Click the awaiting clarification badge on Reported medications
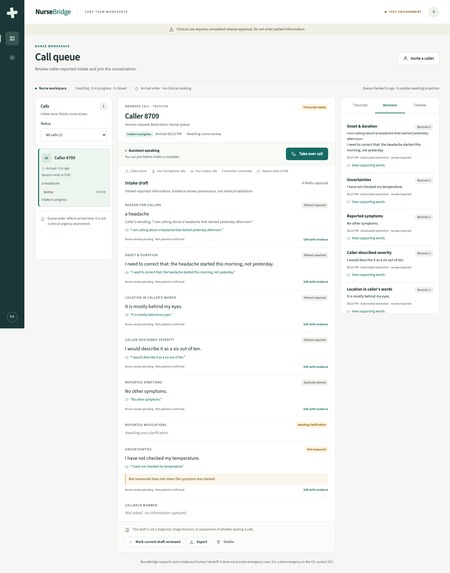Screen dimensions: 450x573 pyautogui.click(x=312, y=425)
